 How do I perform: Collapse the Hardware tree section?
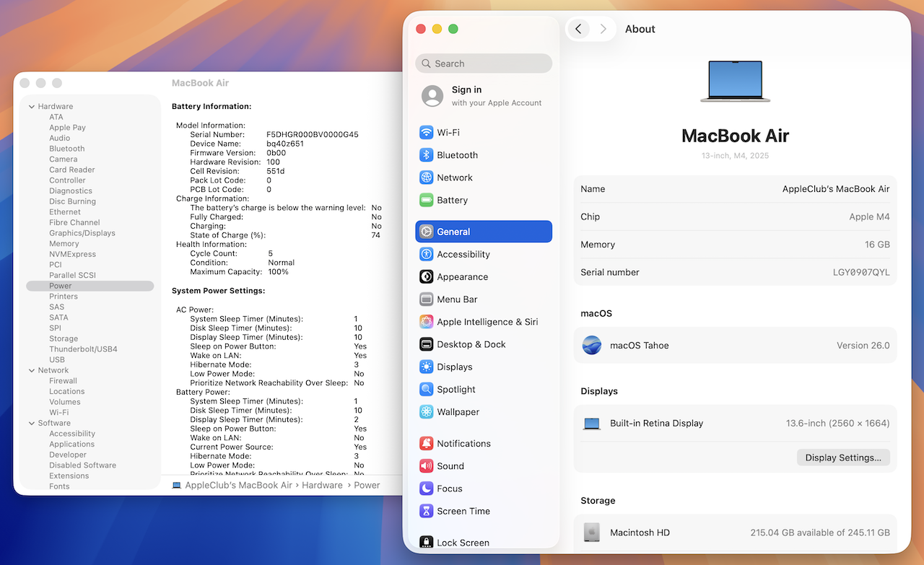32,107
